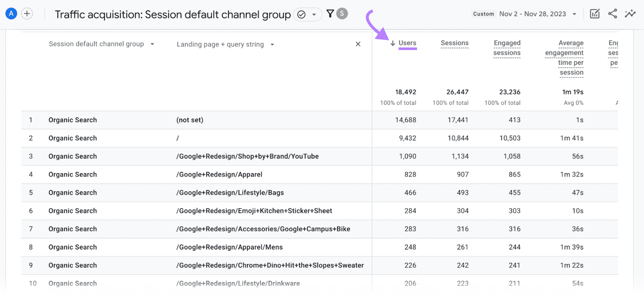Click the customize report edit icon

tap(594, 14)
